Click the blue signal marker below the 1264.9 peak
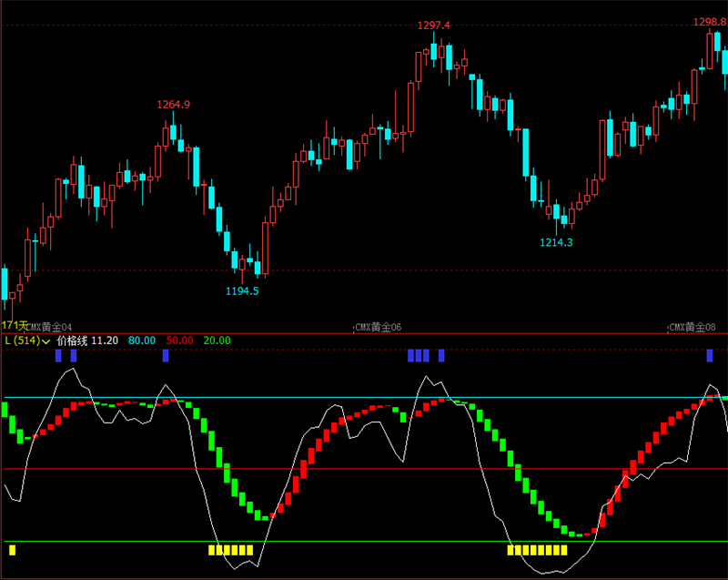 coord(166,356)
